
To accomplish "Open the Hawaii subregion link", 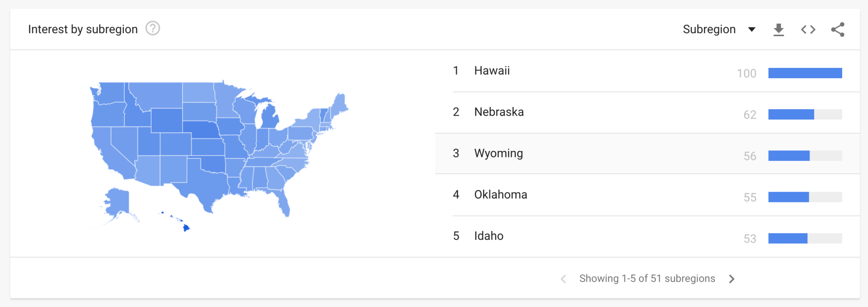I will pos(492,71).
